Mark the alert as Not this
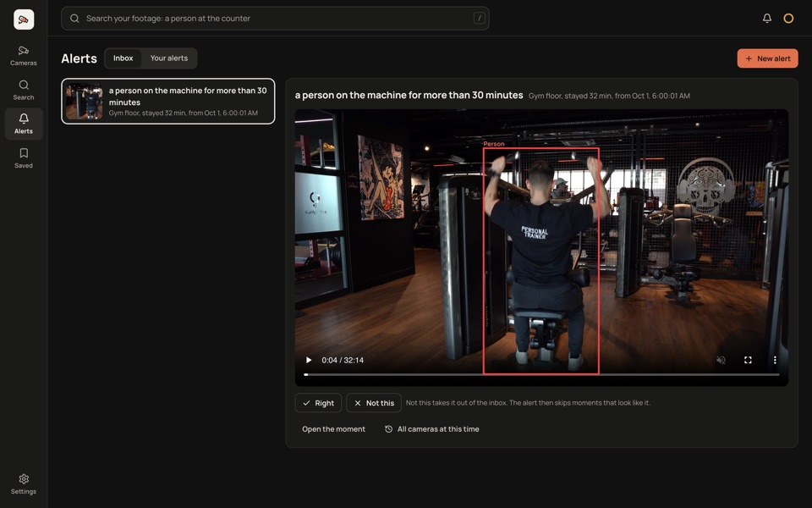This screenshot has height=508, width=812. pyautogui.click(x=373, y=403)
